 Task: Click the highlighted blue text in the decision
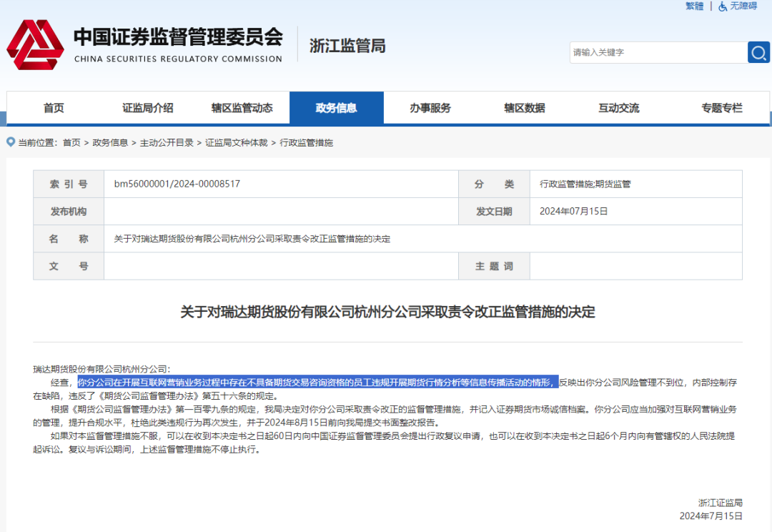tap(317, 383)
